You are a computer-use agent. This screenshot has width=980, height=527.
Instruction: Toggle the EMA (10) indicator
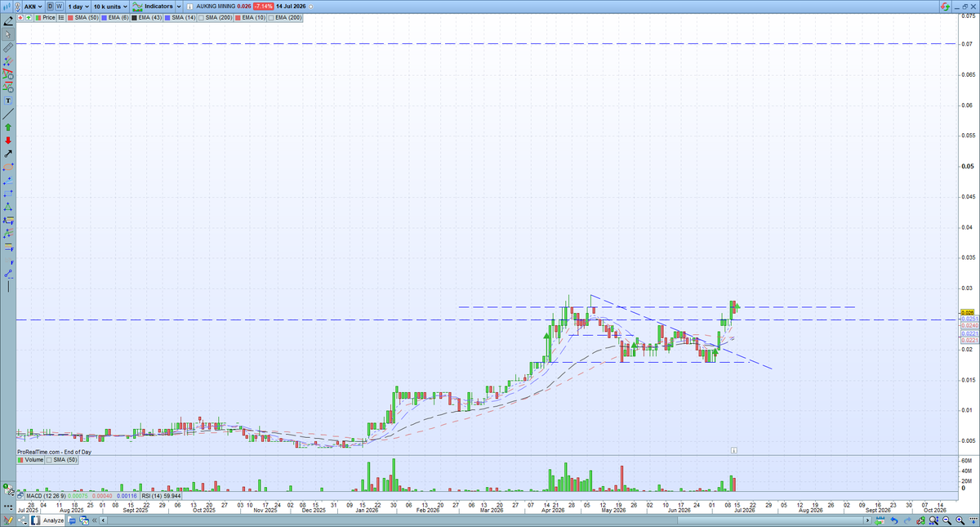coord(249,18)
